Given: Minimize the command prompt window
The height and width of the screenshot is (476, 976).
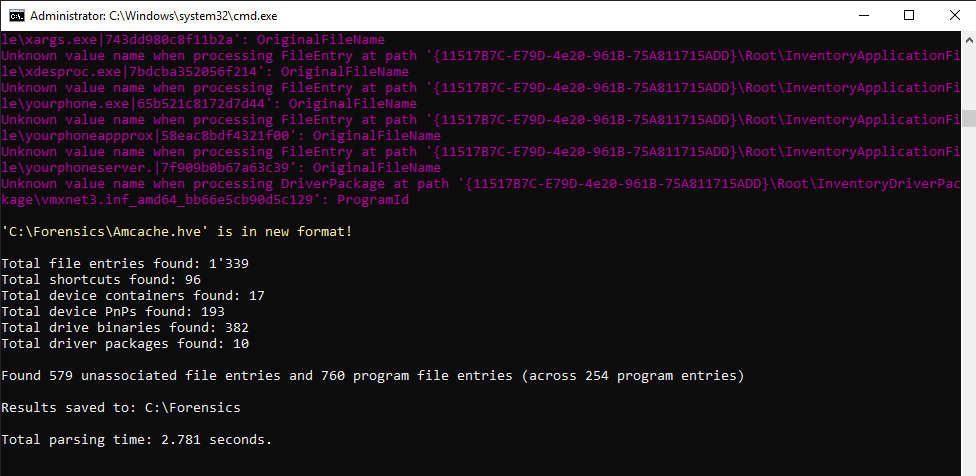Looking at the screenshot, I should tap(862, 16).
